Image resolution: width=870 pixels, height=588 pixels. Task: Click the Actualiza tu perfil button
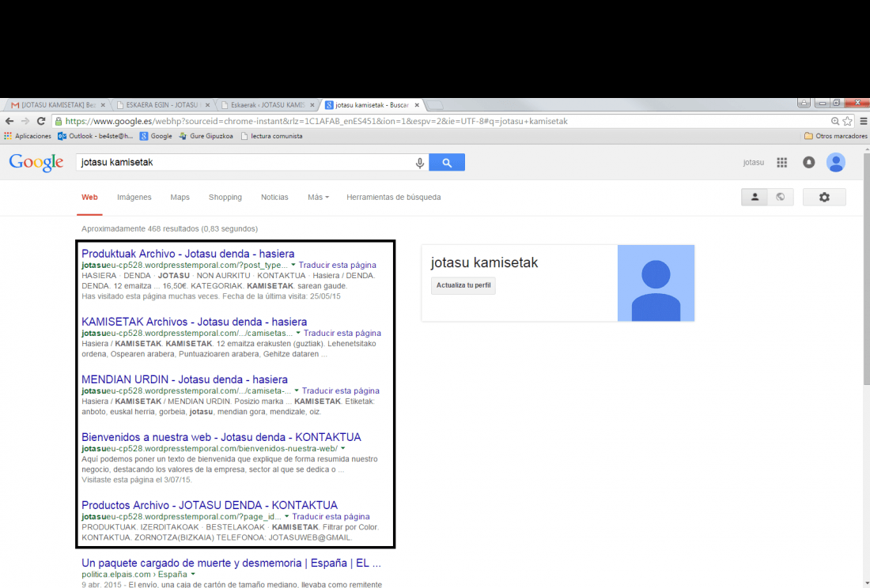463,285
